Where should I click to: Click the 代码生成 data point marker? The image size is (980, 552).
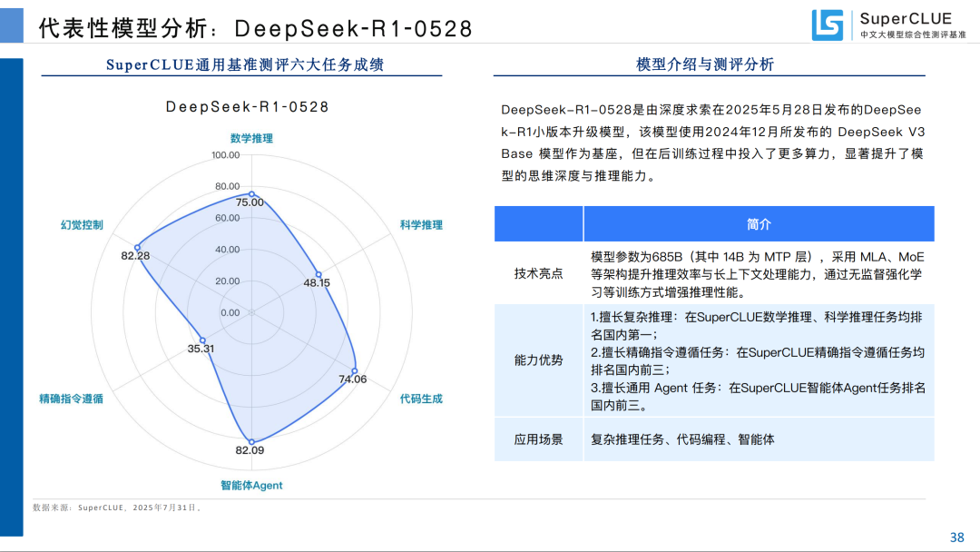click(x=354, y=370)
